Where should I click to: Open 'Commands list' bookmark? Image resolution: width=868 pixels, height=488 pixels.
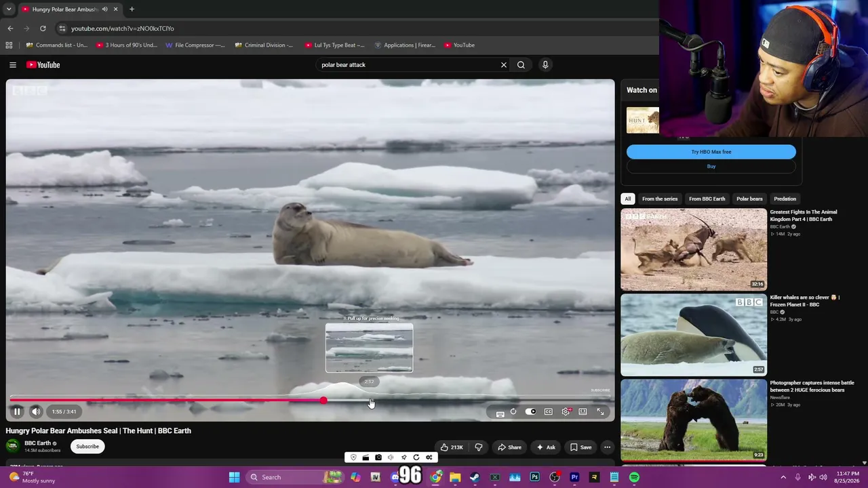click(56, 45)
